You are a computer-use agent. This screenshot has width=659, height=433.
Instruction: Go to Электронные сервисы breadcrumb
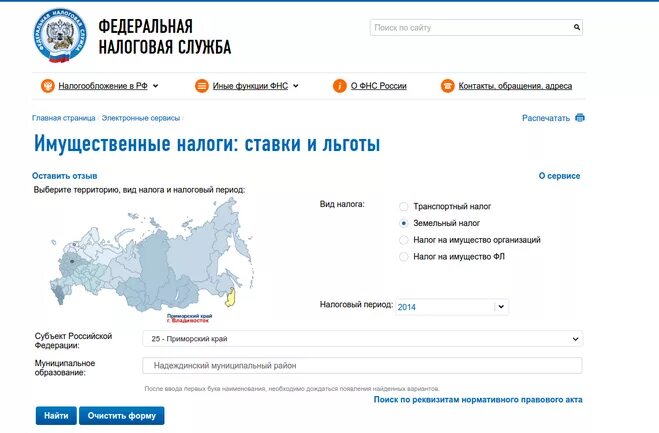point(141,118)
